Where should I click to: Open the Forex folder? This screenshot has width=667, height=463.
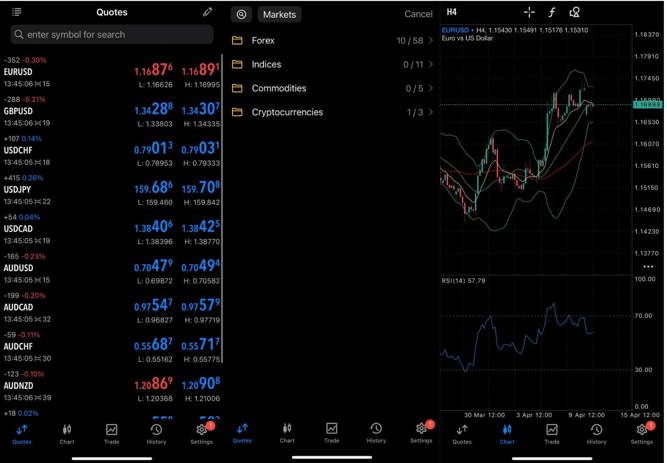click(333, 40)
